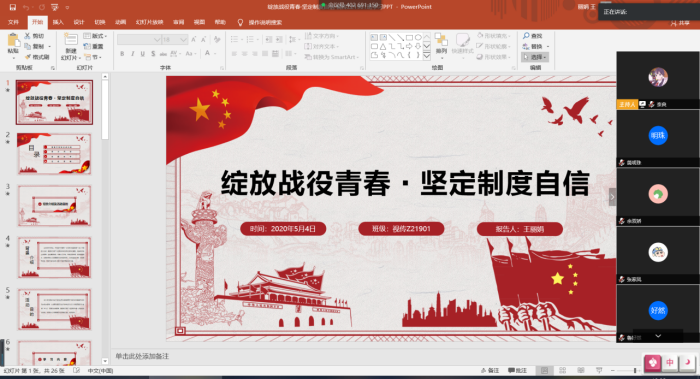Click the New Slide icon
700x379 pixels.
(x=71, y=46)
